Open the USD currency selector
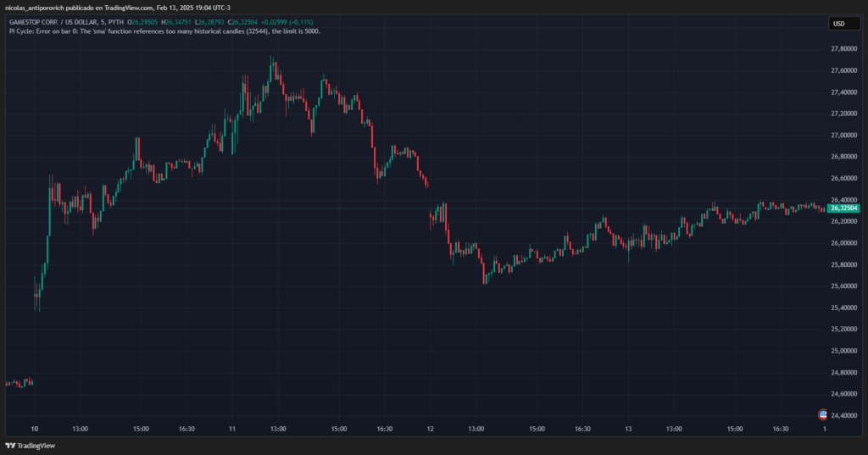Image resolution: width=868 pixels, height=455 pixels. 843,24
